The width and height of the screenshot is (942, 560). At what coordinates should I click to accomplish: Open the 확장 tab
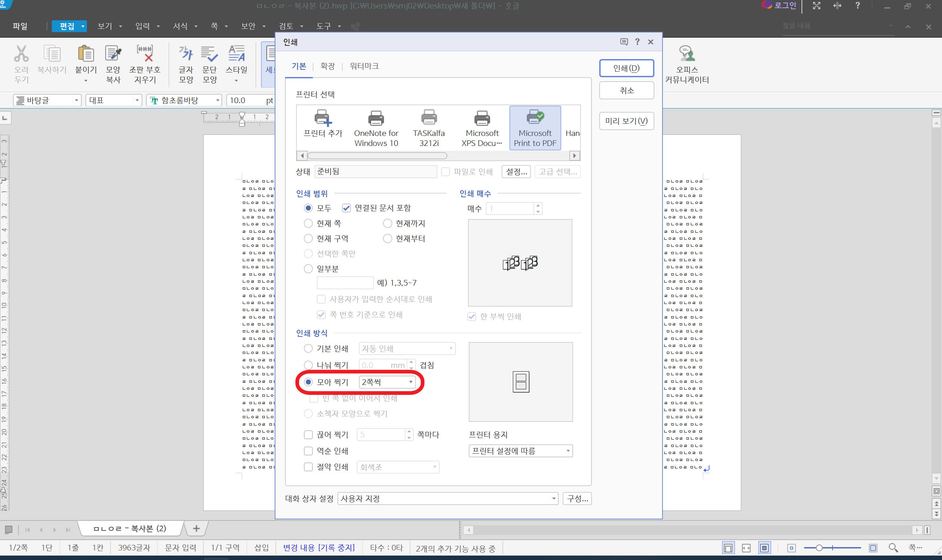pyautogui.click(x=327, y=66)
